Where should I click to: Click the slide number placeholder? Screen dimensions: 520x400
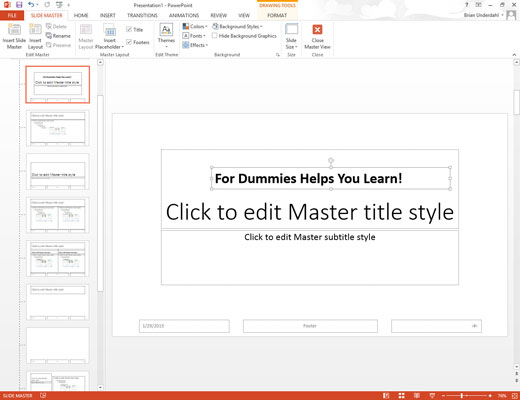coord(436,326)
